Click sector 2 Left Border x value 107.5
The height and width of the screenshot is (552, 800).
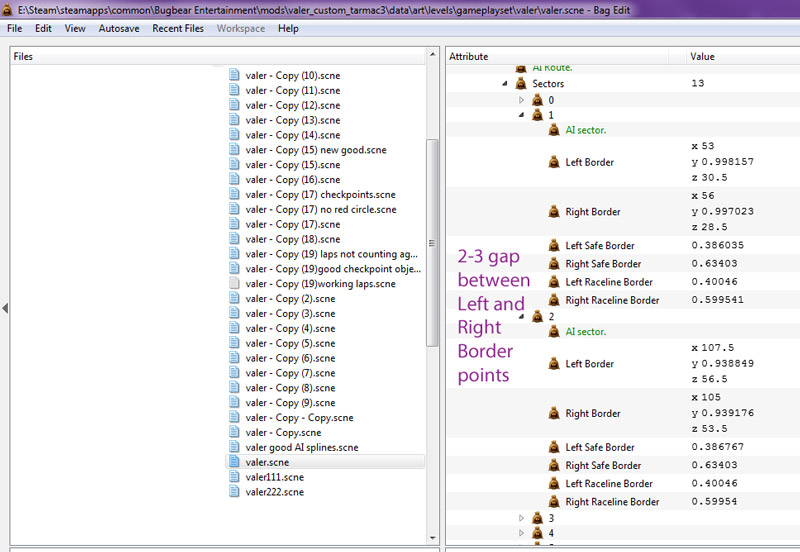point(713,348)
